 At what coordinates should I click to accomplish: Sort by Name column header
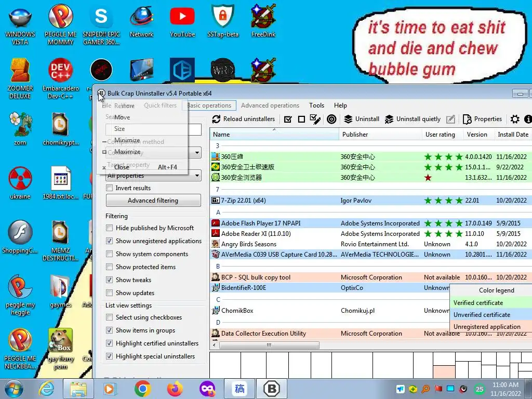(274, 135)
